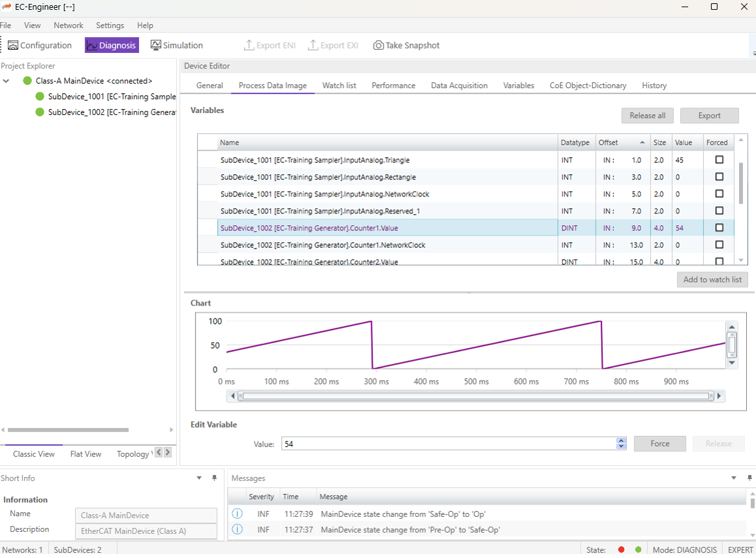This screenshot has height=558, width=756.
Task: Switch to the Watch list tab
Action: pyautogui.click(x=339, y=85)
